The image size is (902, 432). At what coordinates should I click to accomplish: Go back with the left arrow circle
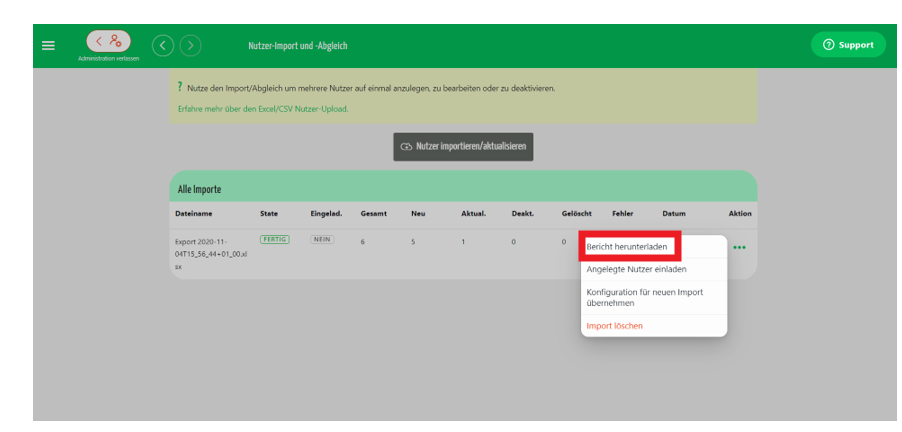coord(163,45)
